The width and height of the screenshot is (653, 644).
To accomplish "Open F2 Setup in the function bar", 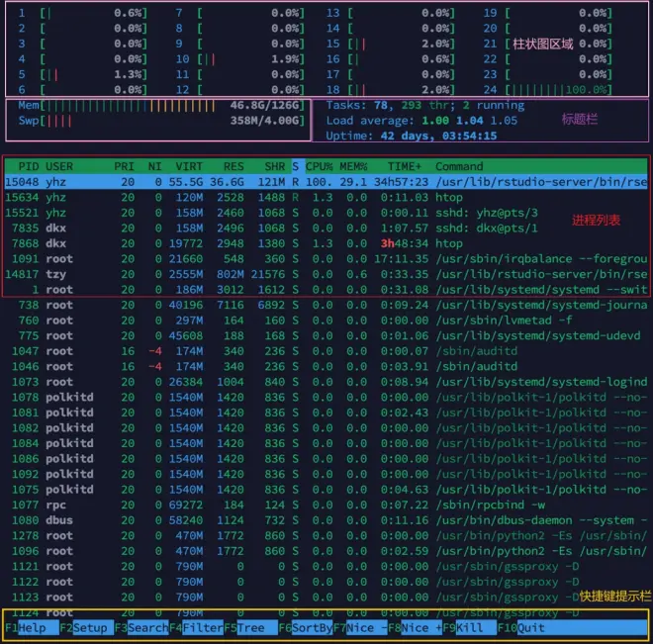I will click(x=87, y=628).
